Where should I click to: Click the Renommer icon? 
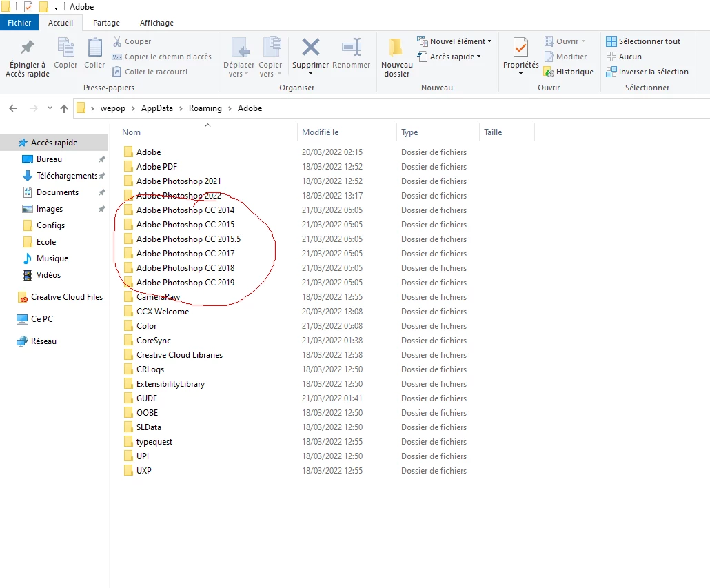click(352, 47)
